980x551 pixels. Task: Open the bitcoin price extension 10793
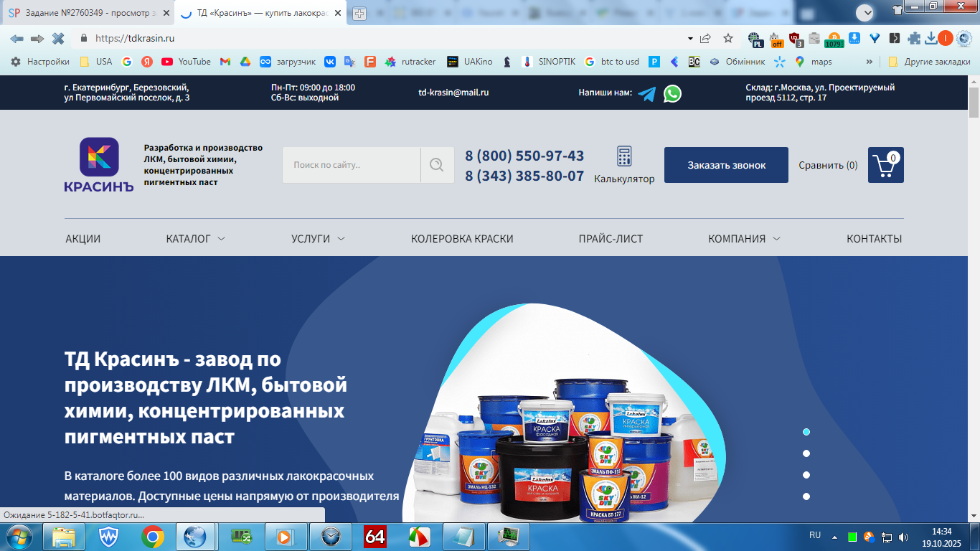click(834, 39)
